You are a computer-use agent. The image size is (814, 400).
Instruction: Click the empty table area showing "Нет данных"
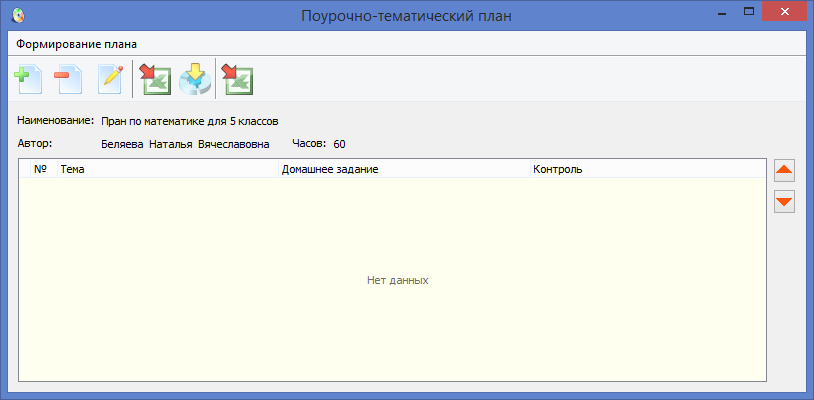tap(397, 280)
